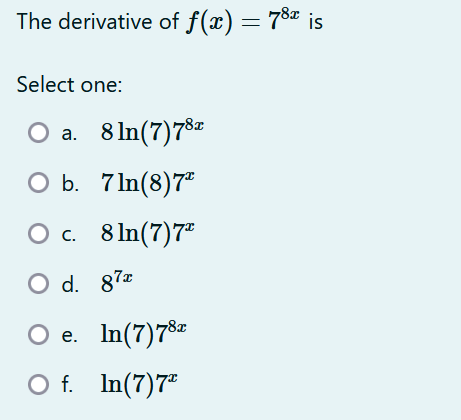Click the letter label 'f.'
This screenshot has height=420, width=461.
pos(67,384)
